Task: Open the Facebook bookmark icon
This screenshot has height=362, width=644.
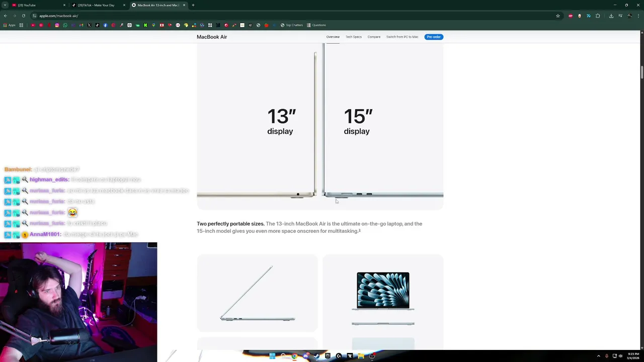Action: [x=105, y=25]
